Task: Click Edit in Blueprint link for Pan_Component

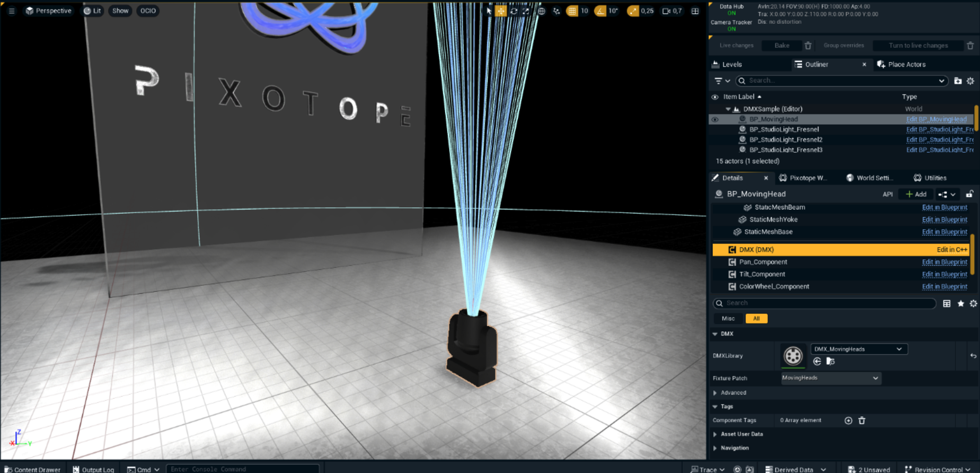Action: [x=944, y=262]
